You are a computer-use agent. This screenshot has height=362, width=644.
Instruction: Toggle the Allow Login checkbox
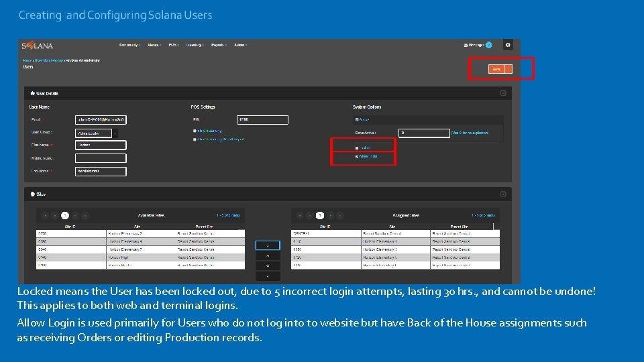click(x=357, y=157)
